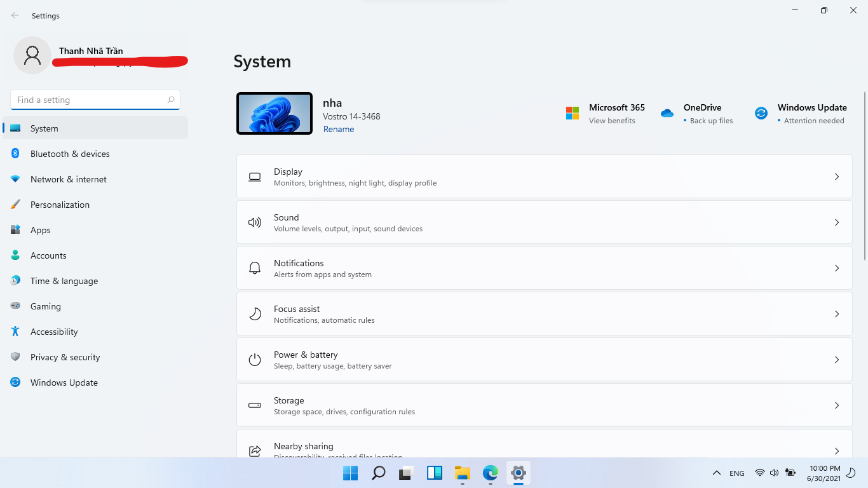The image size is (868, 488).
Task: Click the Rename link under device name
Action: 339,129
